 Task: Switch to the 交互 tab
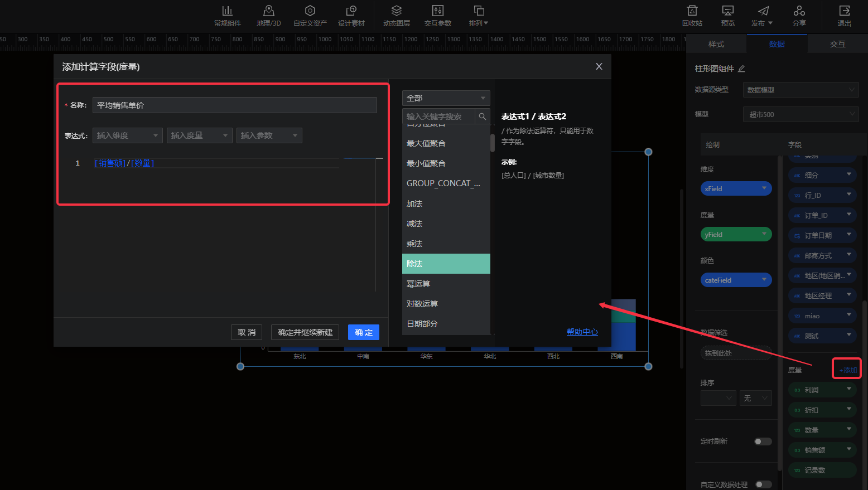[837, 44]
